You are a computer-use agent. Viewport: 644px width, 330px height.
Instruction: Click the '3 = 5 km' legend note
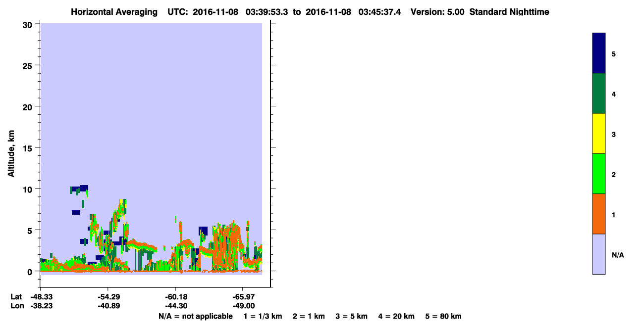pos(352,316)
